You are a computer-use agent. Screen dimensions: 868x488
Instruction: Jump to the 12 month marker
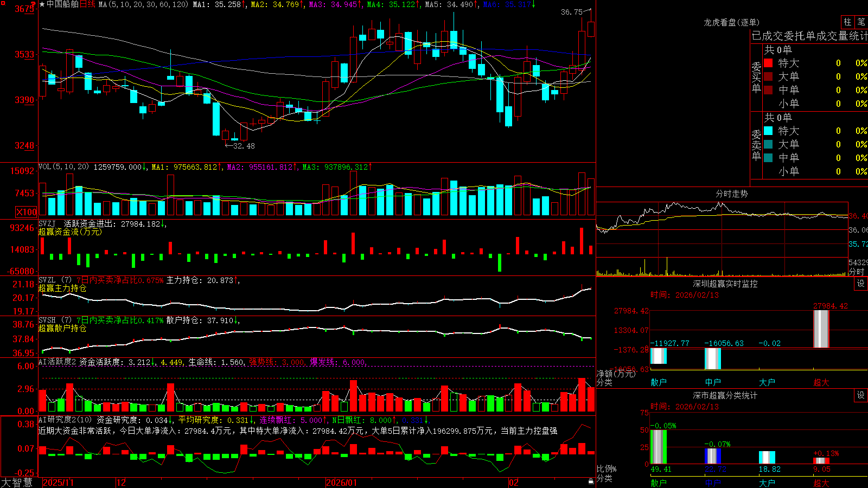122,483
